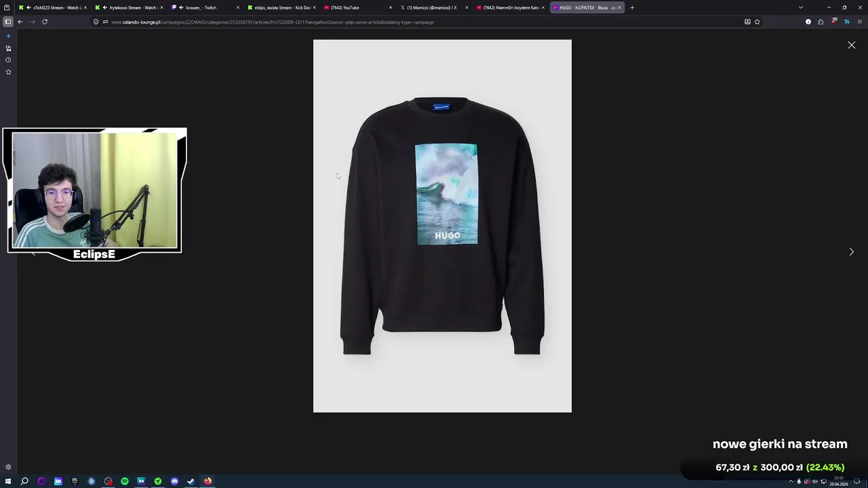
Task: Click the 67,30 zł z 300,00 zł donation progress
Action: tap(780, 467)
